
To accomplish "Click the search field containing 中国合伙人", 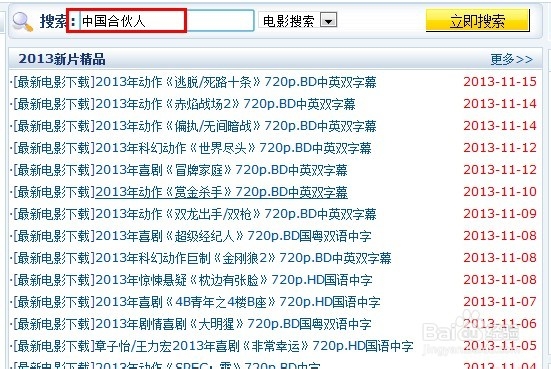I will point(167,21).
